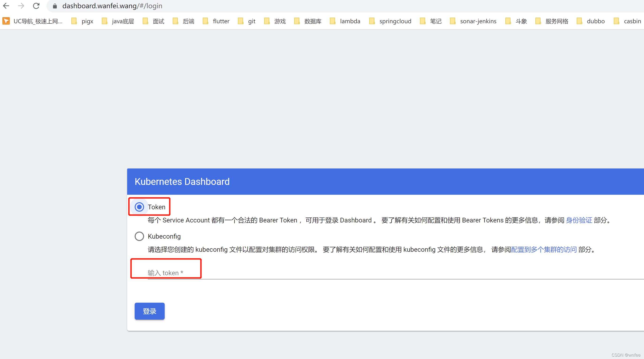Reload the dashboard login page
Image resolution: width=644 pixels, height=359 pixels.
[36, 6]
